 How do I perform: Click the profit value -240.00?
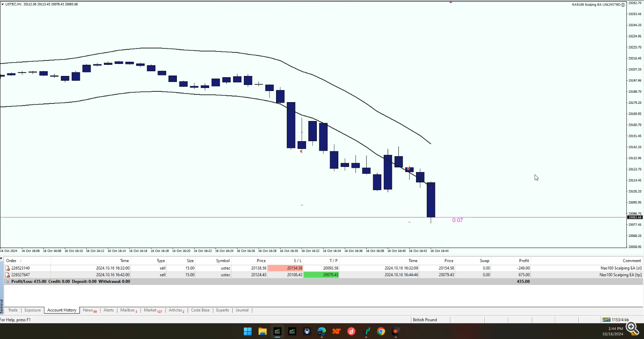tap(523, 268)
